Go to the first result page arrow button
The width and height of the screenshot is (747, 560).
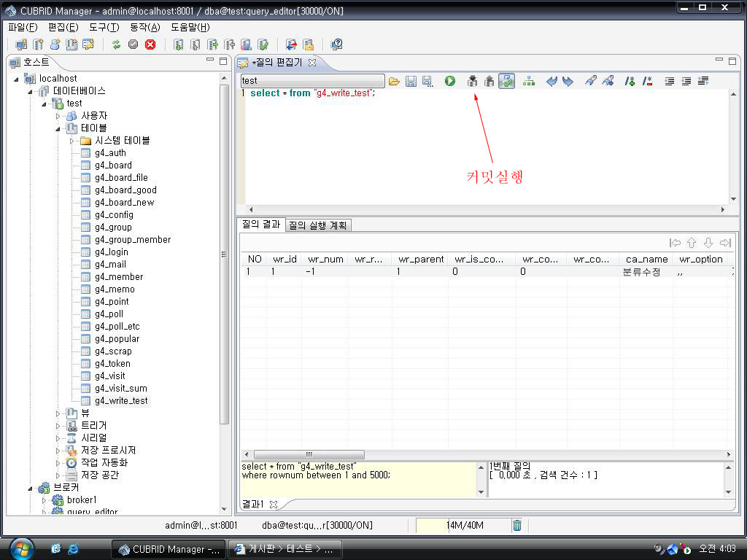[x=675, y=244]
